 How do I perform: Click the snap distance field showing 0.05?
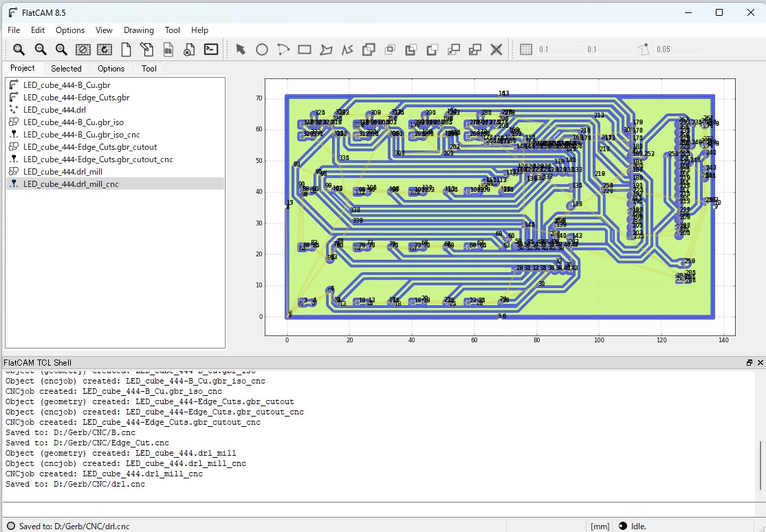677,49
